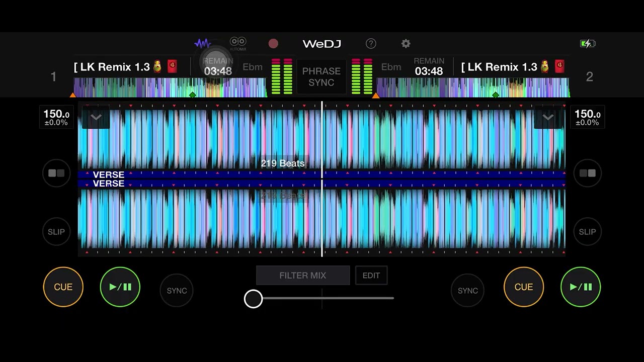The height and width of the screenshot is (362, 644).
Task: Enable Slip mode on deck 2
Action: tap(587, 232)
